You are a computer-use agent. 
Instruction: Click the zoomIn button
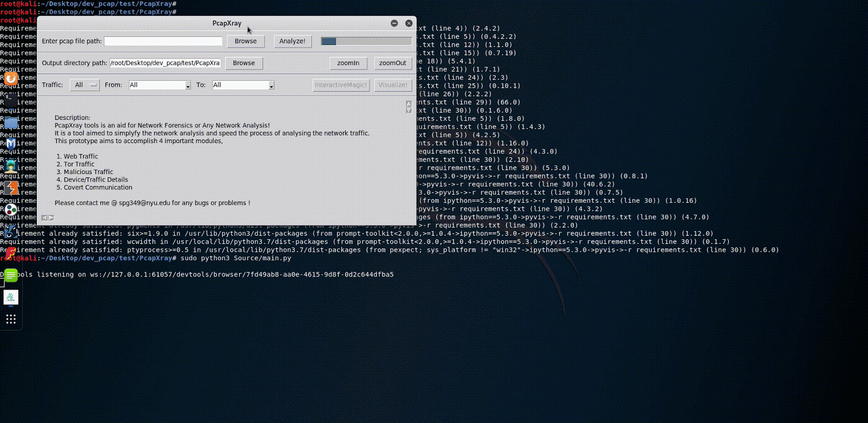click(348, 63)
